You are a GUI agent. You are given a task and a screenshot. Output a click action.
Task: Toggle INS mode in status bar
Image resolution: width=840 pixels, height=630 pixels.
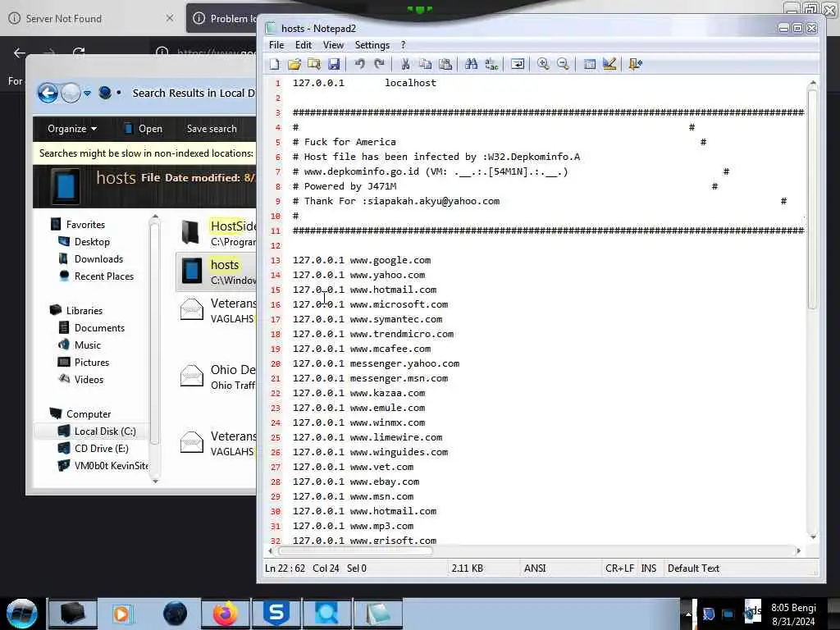(x=648, y=568)
